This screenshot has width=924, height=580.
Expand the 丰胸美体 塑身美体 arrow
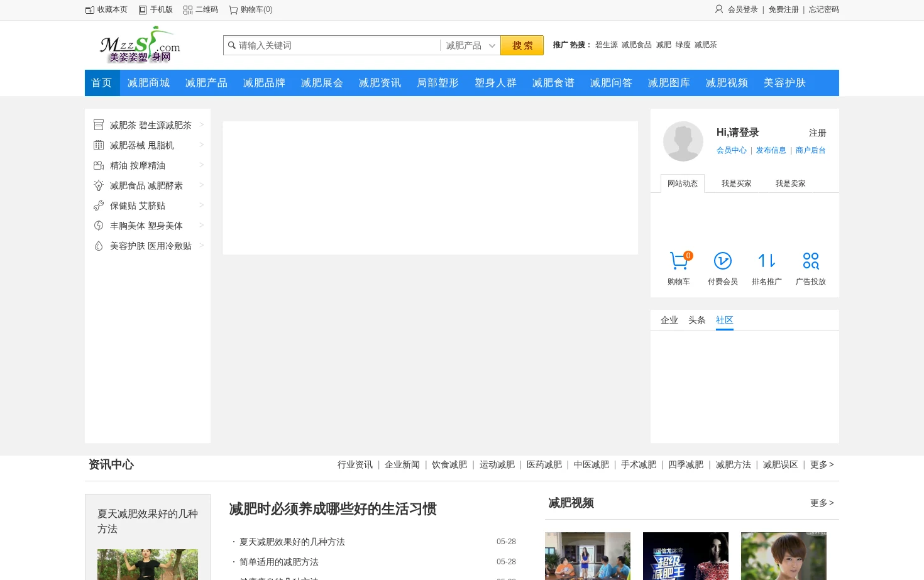click(202, 225)
